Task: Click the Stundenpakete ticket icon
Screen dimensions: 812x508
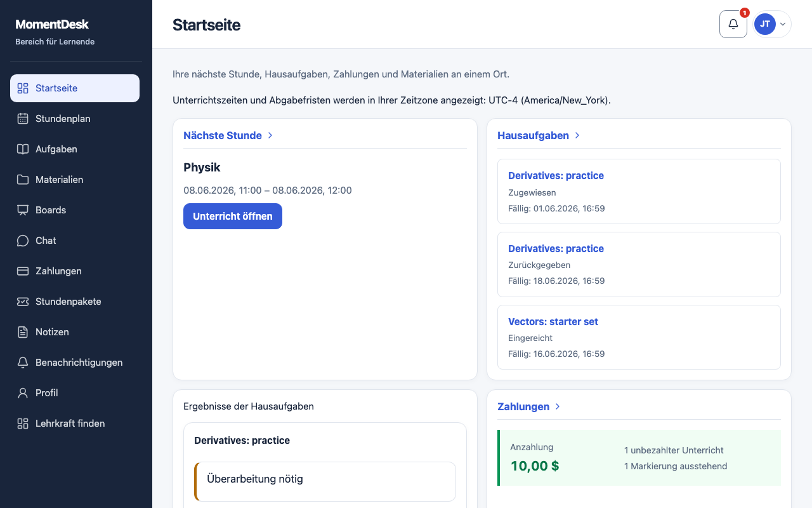Action: (23, 302)
